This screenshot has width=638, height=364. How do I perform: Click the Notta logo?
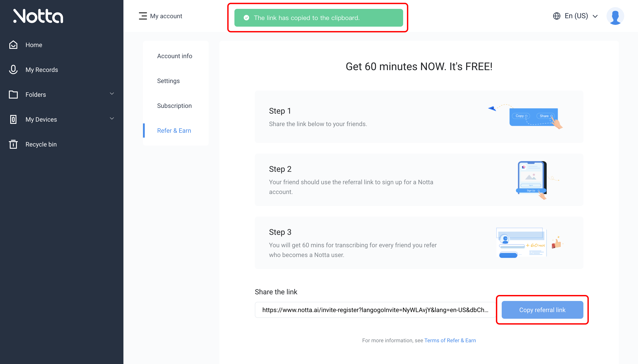coord(38,16)
